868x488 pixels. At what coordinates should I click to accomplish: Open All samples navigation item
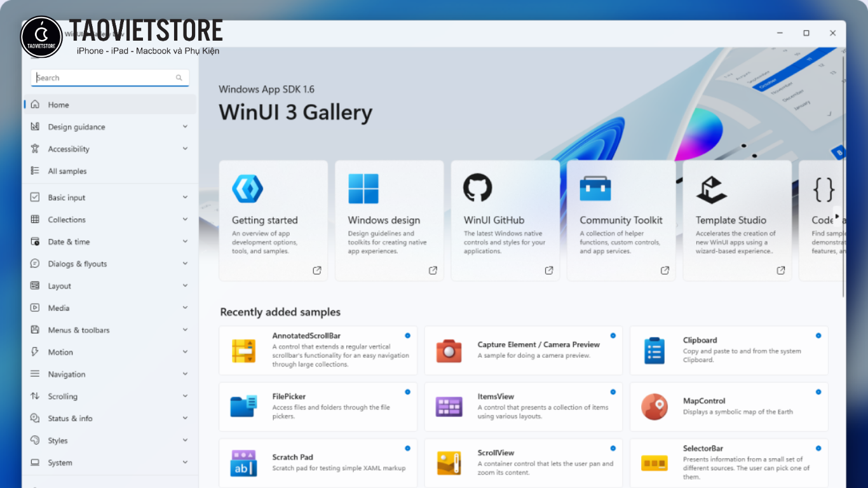coord(110,171)
